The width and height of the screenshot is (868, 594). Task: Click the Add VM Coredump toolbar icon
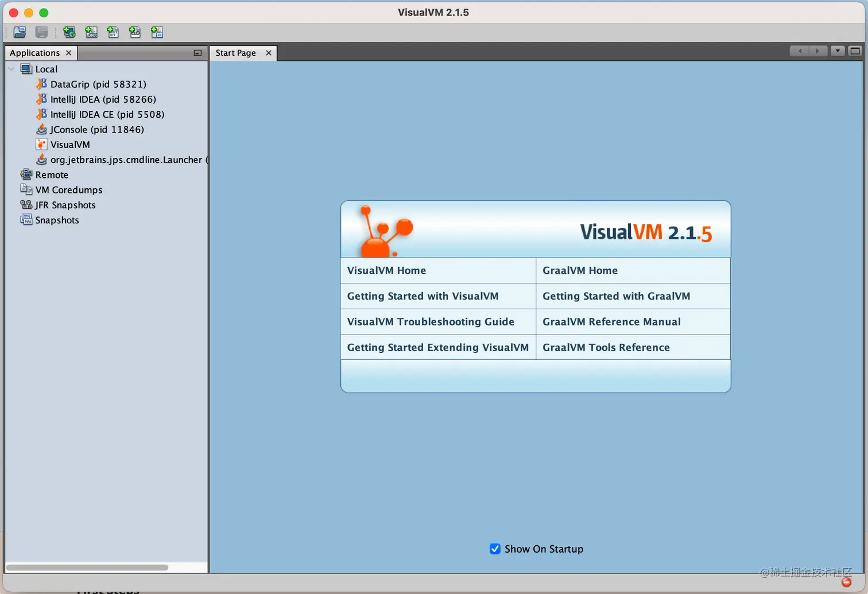point(113,32)
